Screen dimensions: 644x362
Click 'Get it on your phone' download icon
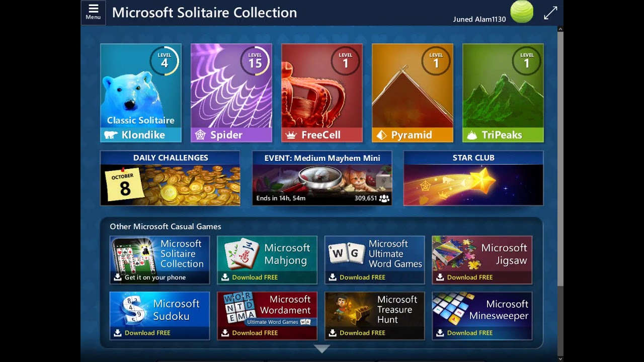(x=117, y=277)
